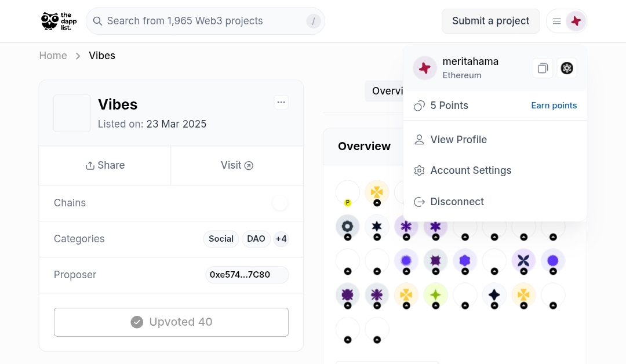Image resolution: width=626 pixels, height=364 pixels.
Task: Click the green four-point star voter avatar
Action: (435, 296)
